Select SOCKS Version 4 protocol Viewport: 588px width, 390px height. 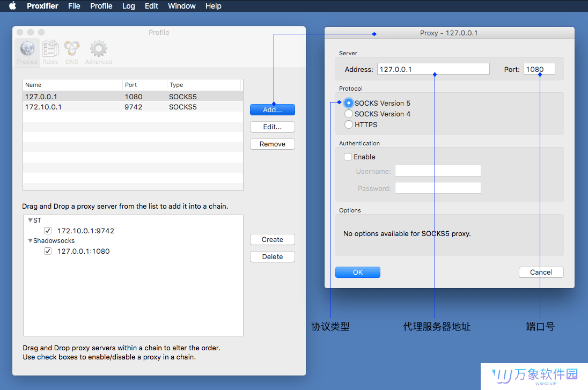pos(349,114)
